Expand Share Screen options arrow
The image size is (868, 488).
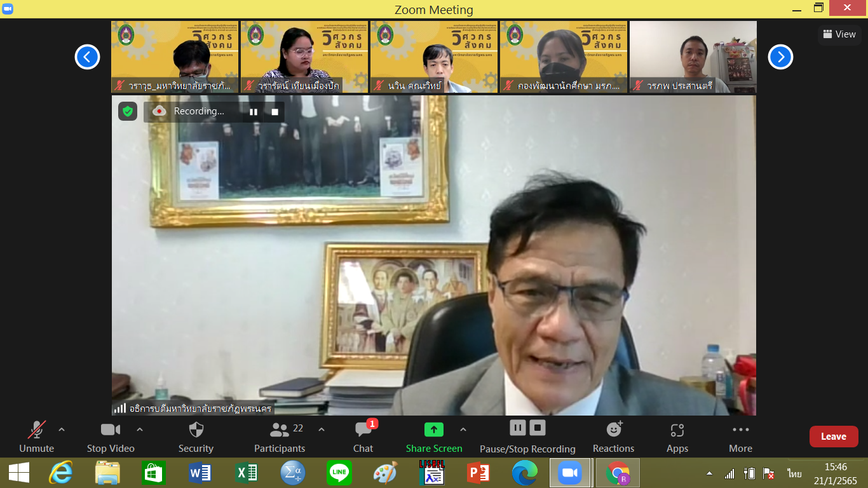tap(463, 430)
